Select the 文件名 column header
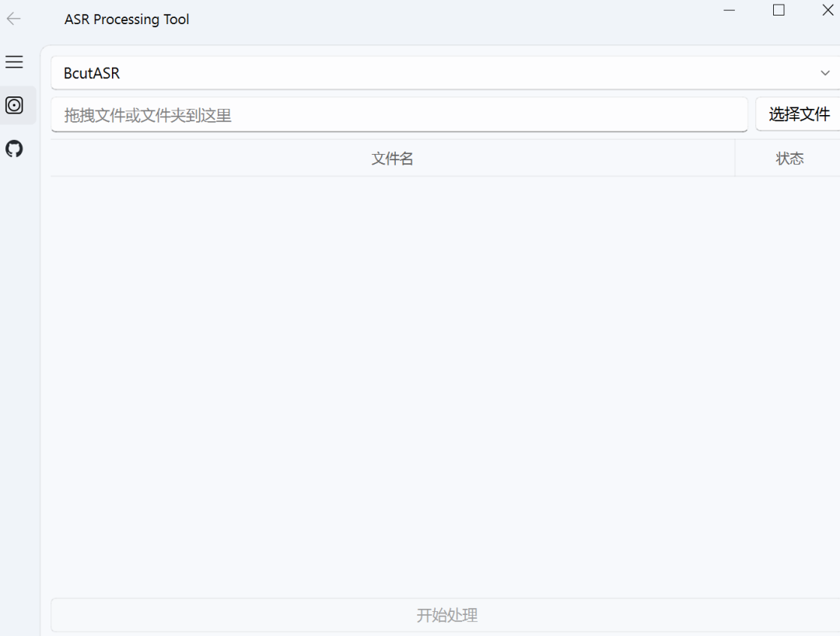The image size is (840, 636). coord(392,158)
